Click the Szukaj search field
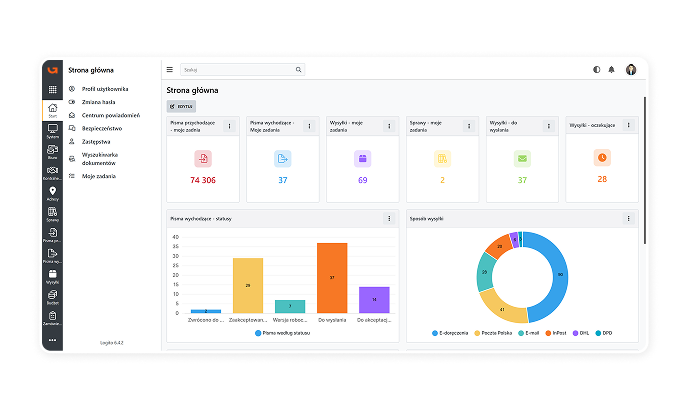688x412 pixels. [242, 69]
